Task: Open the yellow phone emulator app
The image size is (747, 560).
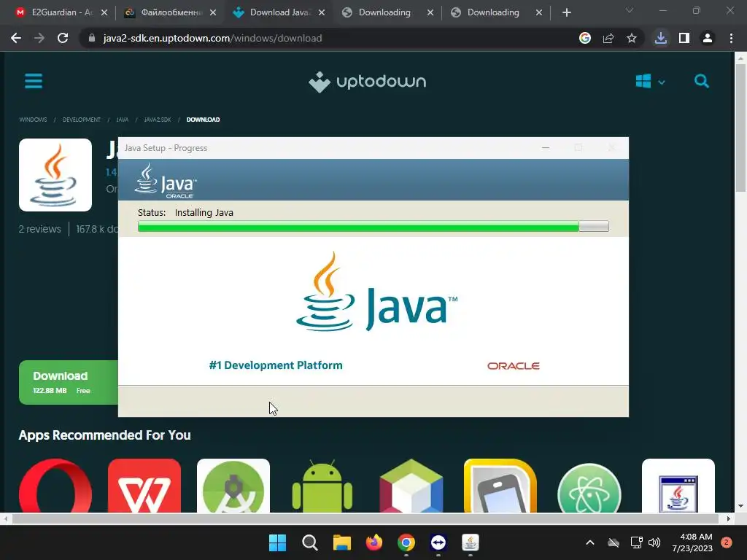Action: point(500,486)
